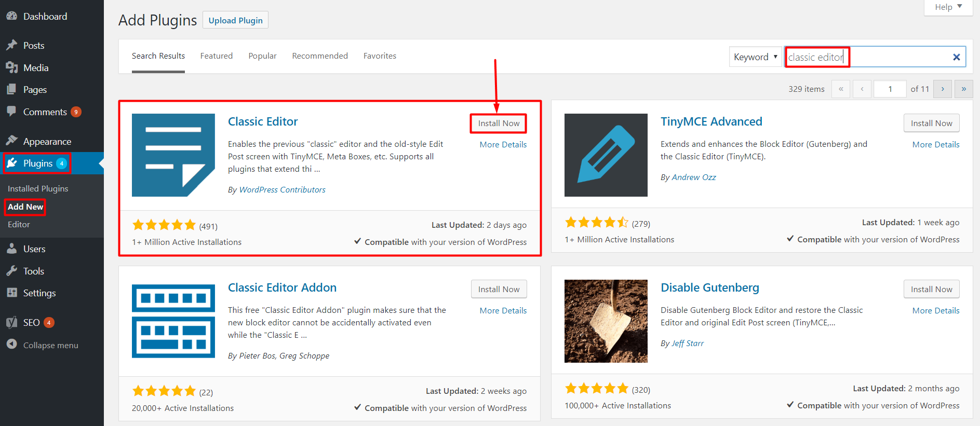The image size is (980, 426).
Task: Click the Appearance paintbrush icon
Action: (11, 141)
